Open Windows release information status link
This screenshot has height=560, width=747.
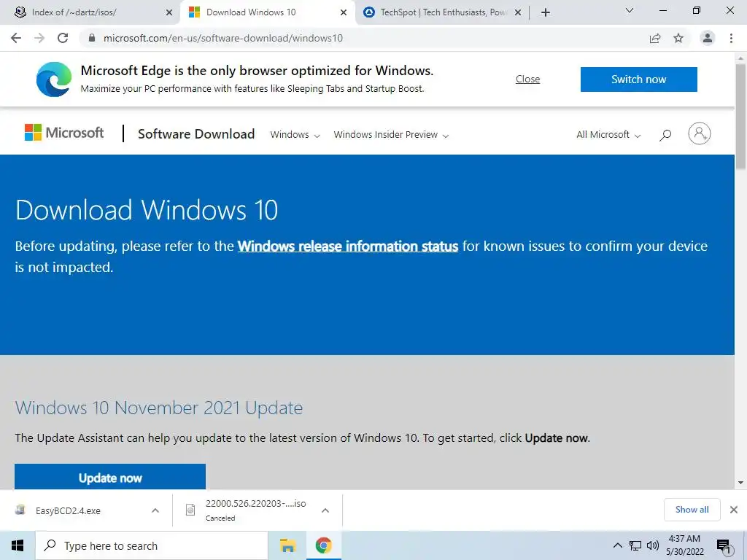348,246
